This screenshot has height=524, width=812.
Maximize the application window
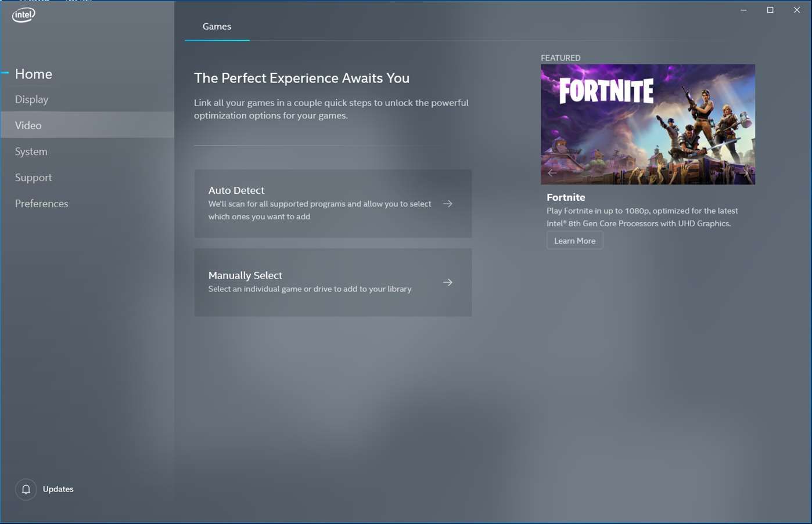[x=770, y=10]
